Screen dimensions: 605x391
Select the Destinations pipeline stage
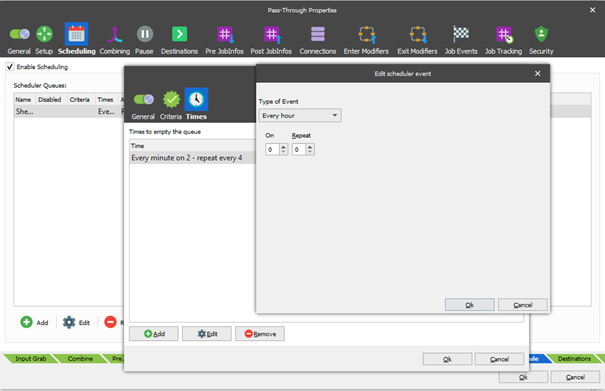575,359
